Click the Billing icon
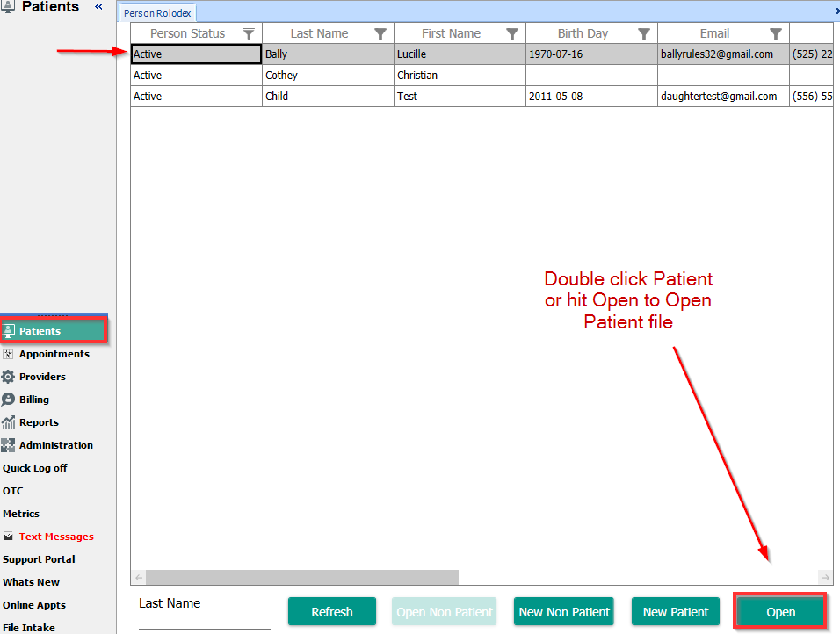The height and width of the screenshot is (634, 840). [x=8, y=400]
